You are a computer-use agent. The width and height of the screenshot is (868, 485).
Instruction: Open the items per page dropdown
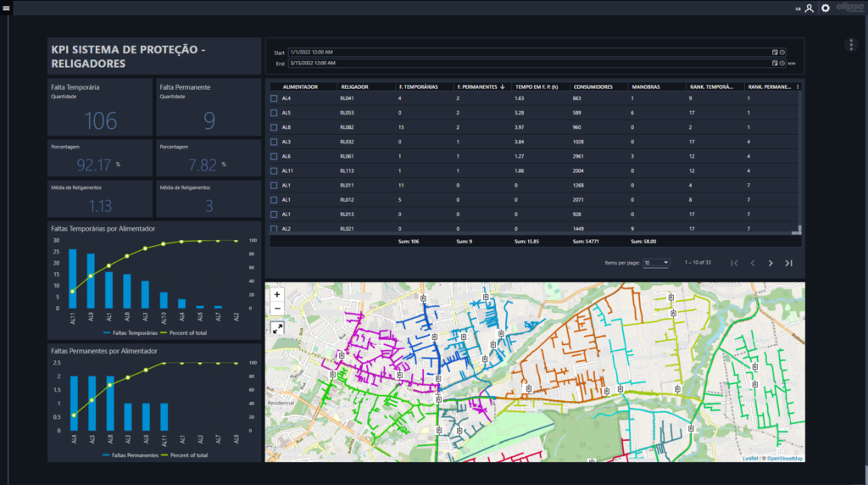tap(656, 263)
